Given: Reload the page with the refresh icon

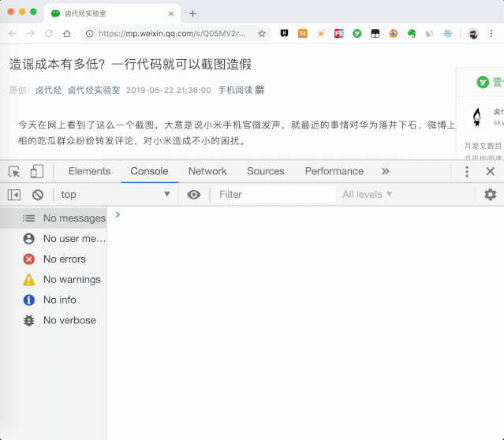Looking at the screenshot, I should [x=49, y=33].
